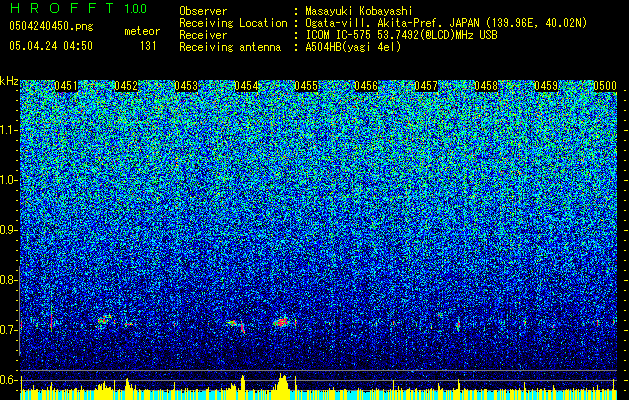
Task: Click the 0455 time marker
Action: tap(306, 86)
